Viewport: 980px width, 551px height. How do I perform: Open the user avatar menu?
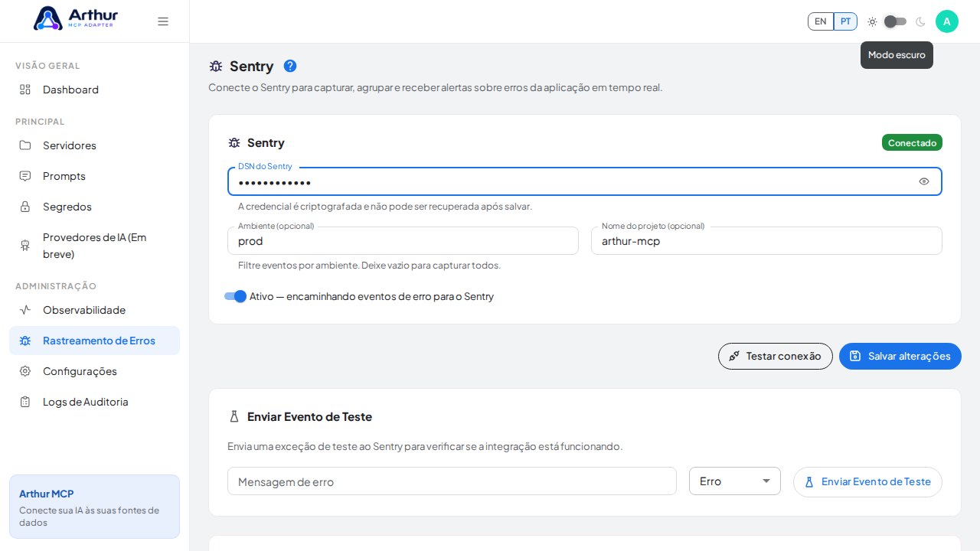947,21
